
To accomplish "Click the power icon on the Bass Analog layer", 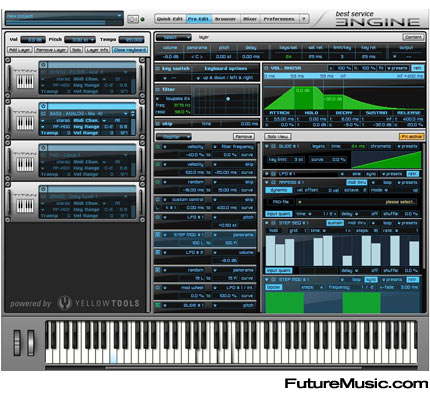I will 43,106.
